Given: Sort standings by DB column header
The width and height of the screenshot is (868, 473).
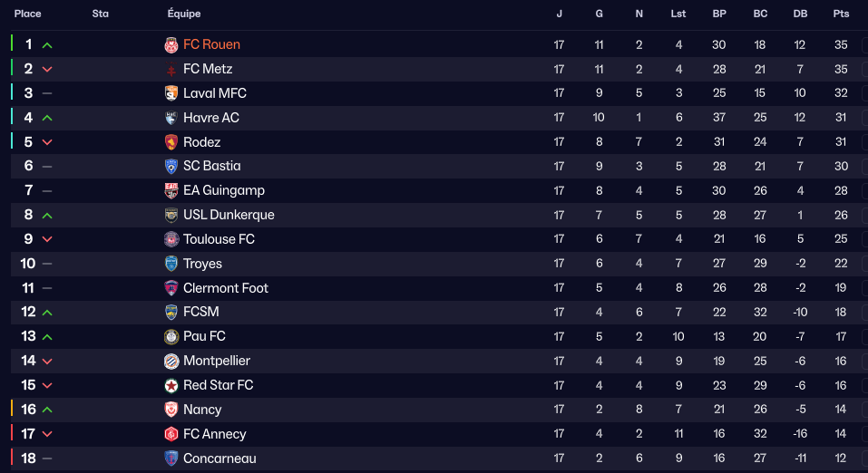Looking at the screenshot, I should coord(800,14).
